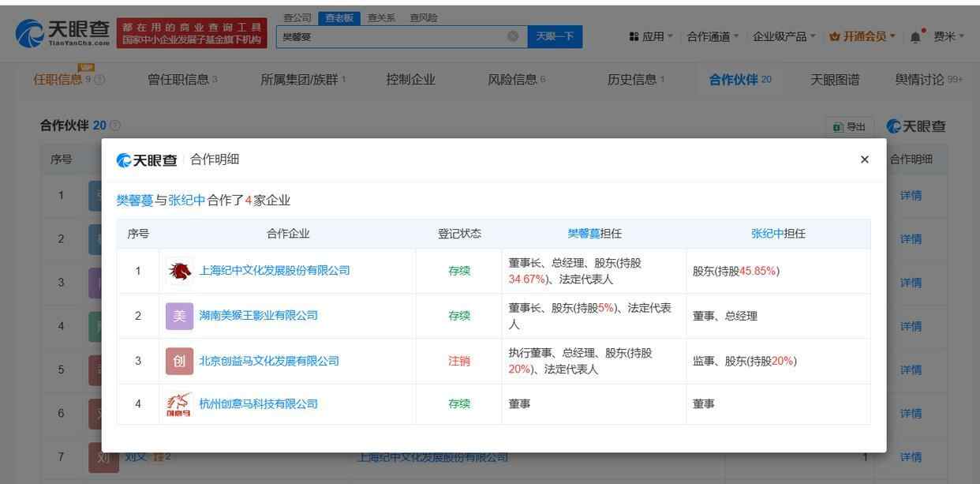980x484 pixels.
Task: Select the 风险信息 tab
Action: 517,80
